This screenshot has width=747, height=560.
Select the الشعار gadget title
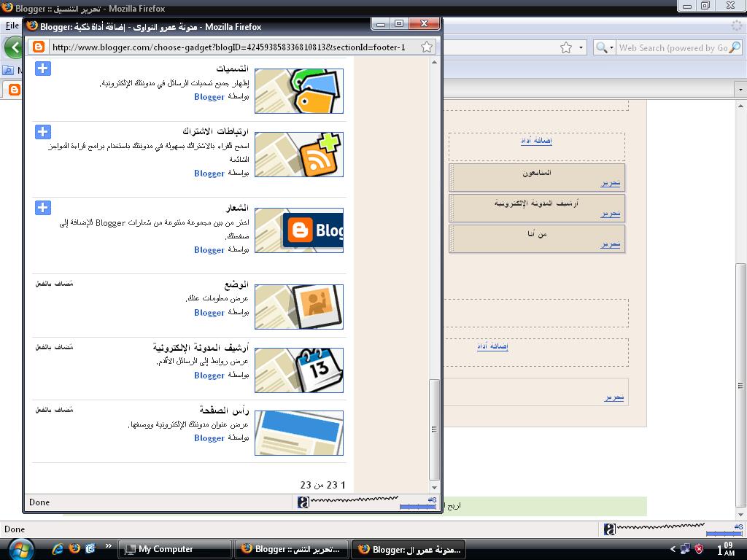237,208
